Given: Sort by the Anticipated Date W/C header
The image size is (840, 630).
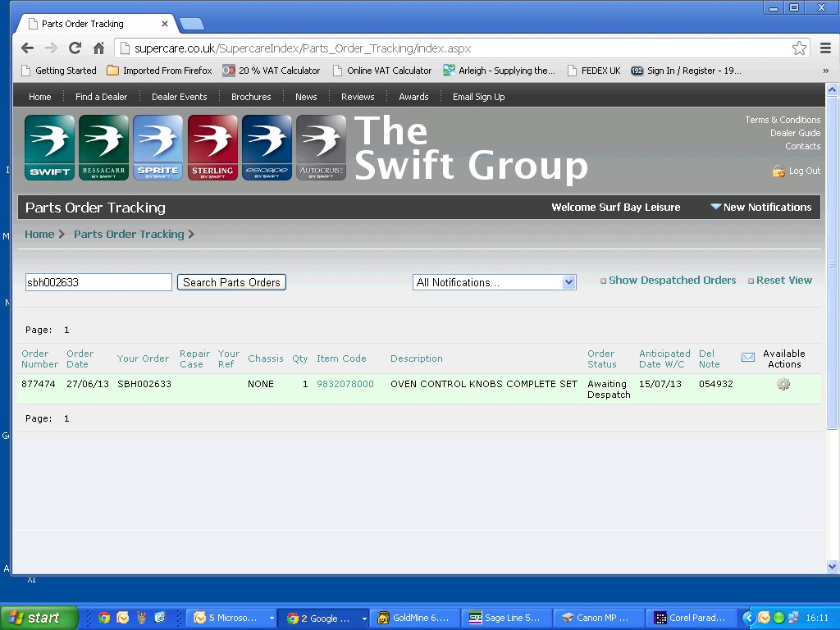Looking at the screenshot, I should pos(664,358).
